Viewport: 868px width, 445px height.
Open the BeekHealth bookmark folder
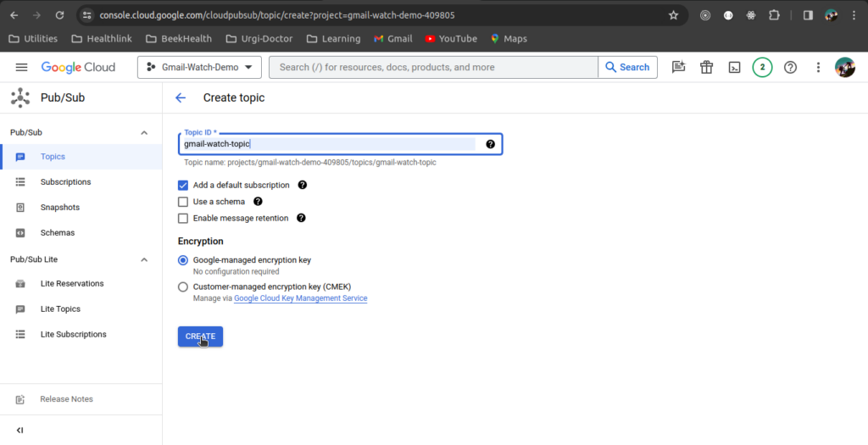coord(179,39)
